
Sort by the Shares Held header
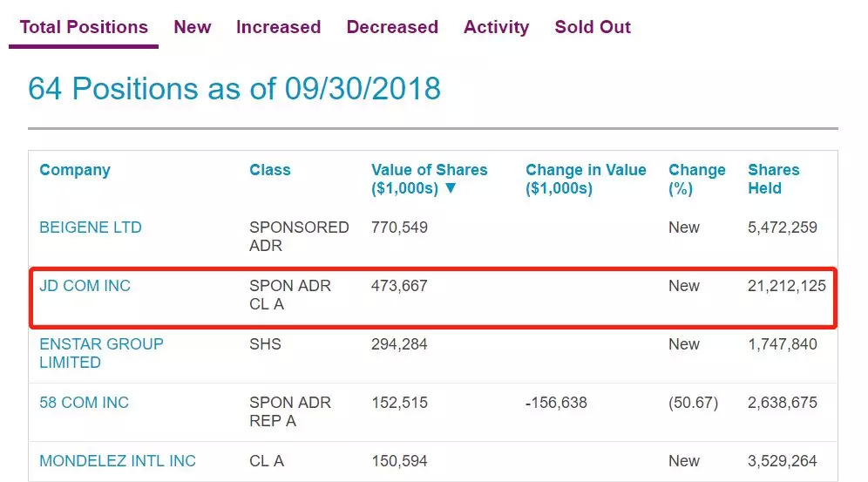pyautogui.click(x=773, y=179)
